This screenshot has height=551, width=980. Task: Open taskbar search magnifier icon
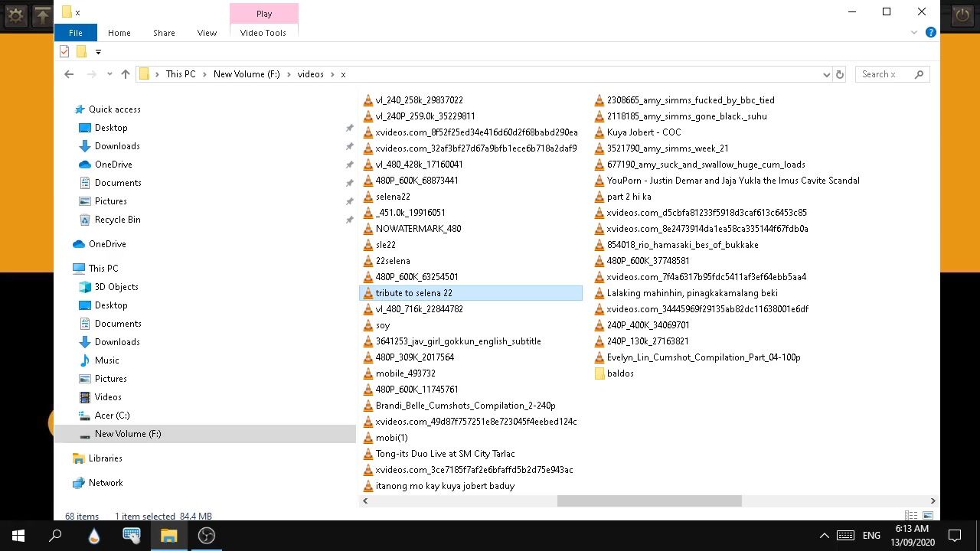[55, 536]
